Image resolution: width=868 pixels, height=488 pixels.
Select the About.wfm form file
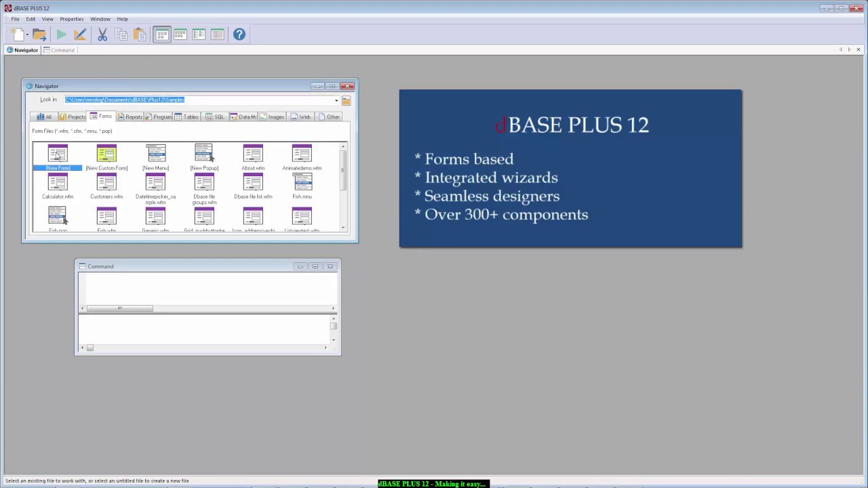coord(253,158)
